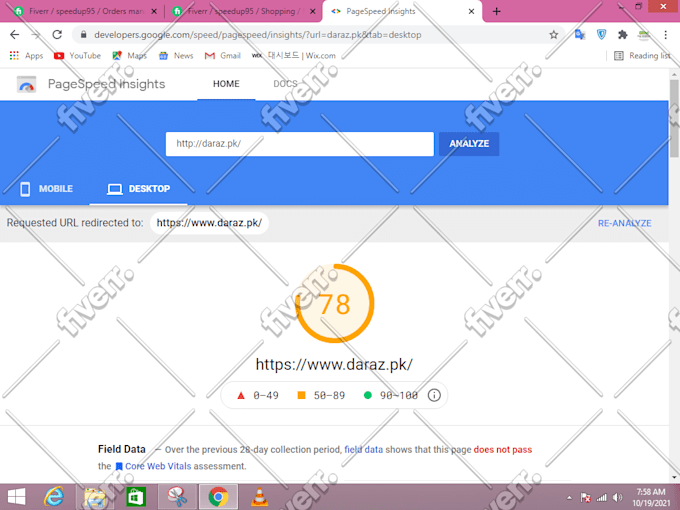680x510 pixels.
Task: Click the page vertical scrollbar
Action: pyautogui.click(x=674, y=119)
